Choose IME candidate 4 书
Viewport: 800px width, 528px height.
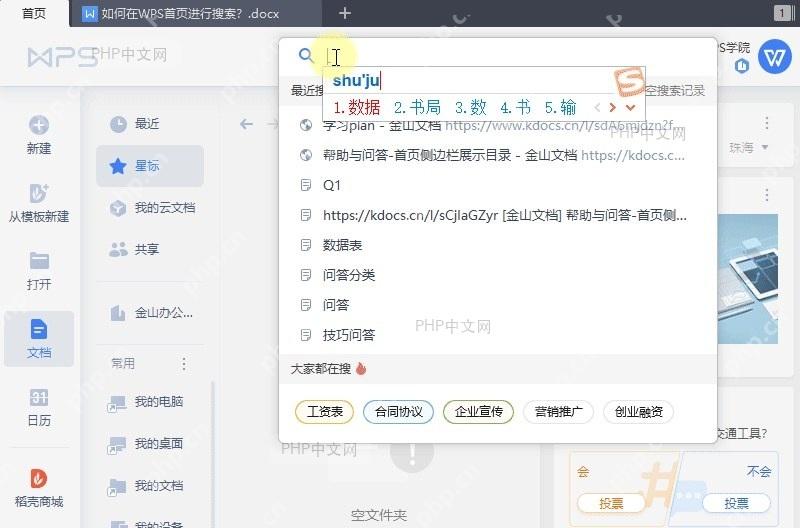[515, 108]
